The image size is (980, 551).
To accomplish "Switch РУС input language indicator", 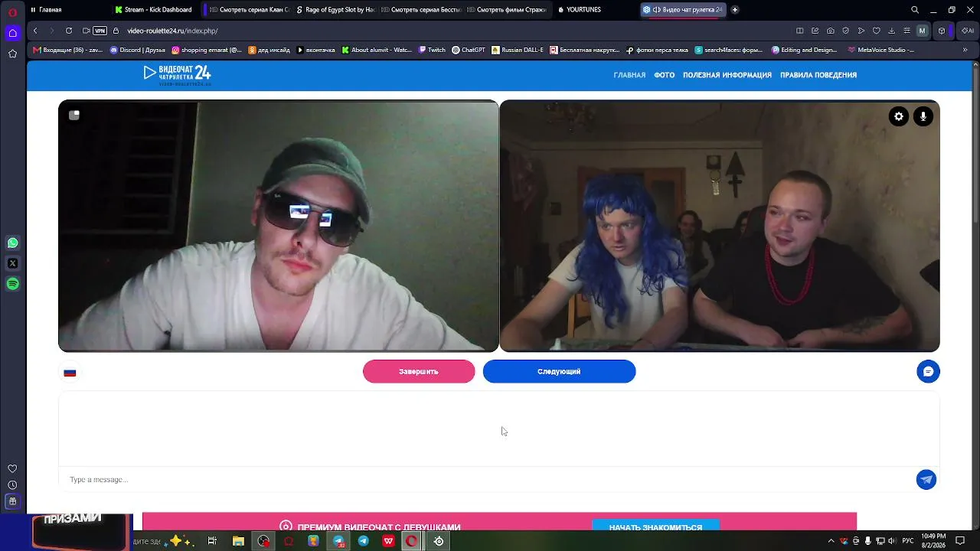I will pyautogui.click(x=908, y=541).
